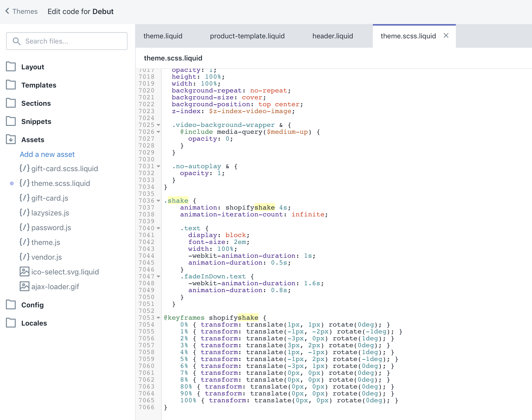Open the Snippets folder icon
The width and height of the screenshot is (532, 420).
tap(11, 121)
